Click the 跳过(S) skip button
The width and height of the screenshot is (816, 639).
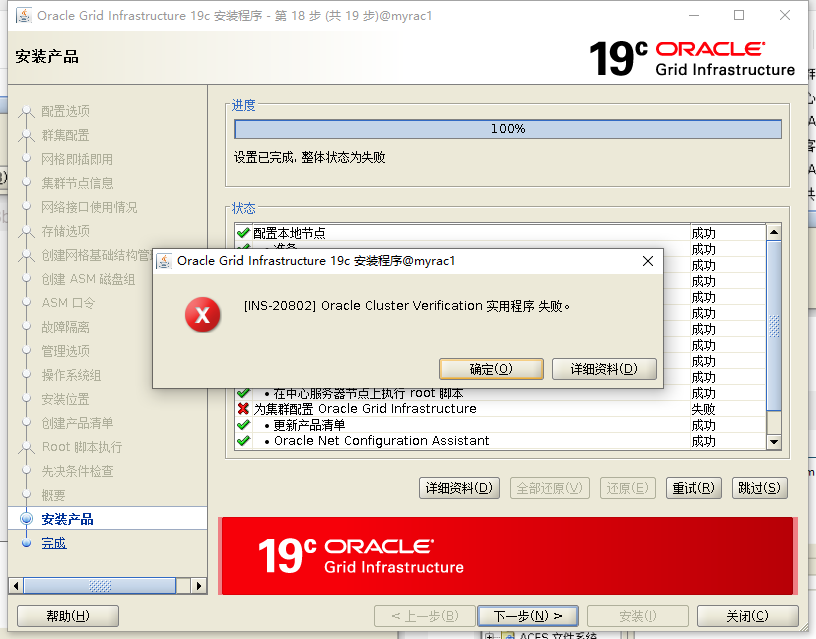(759, 488)
